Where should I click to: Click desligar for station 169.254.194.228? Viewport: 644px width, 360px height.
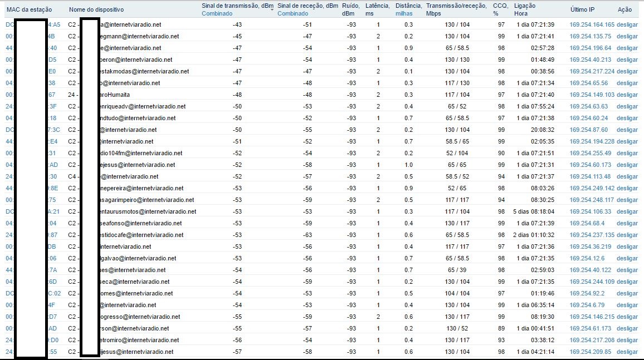click(627, 141)
